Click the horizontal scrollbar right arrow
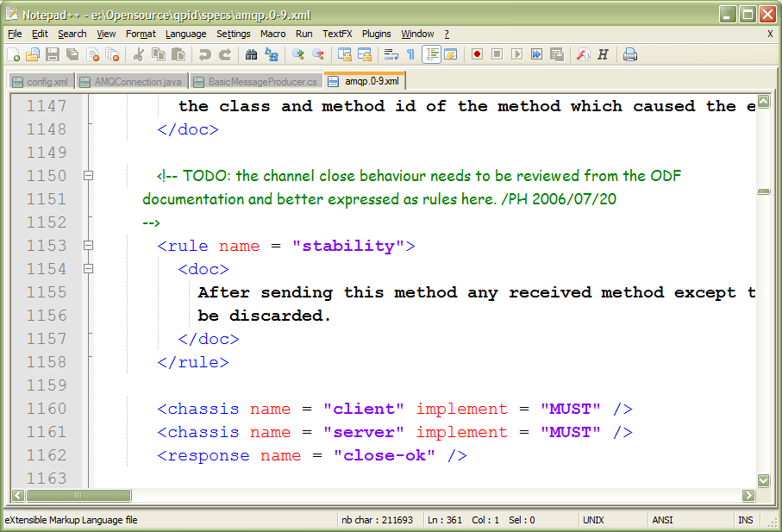782x532 pixels. tap(748, 496)
